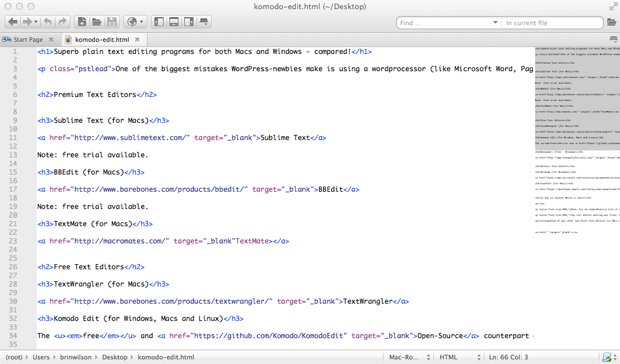Image resolution: width=620 pixels, height=364 pixels.
Task: Go forward with the right arrow toolbar icon
Action: 27,22
